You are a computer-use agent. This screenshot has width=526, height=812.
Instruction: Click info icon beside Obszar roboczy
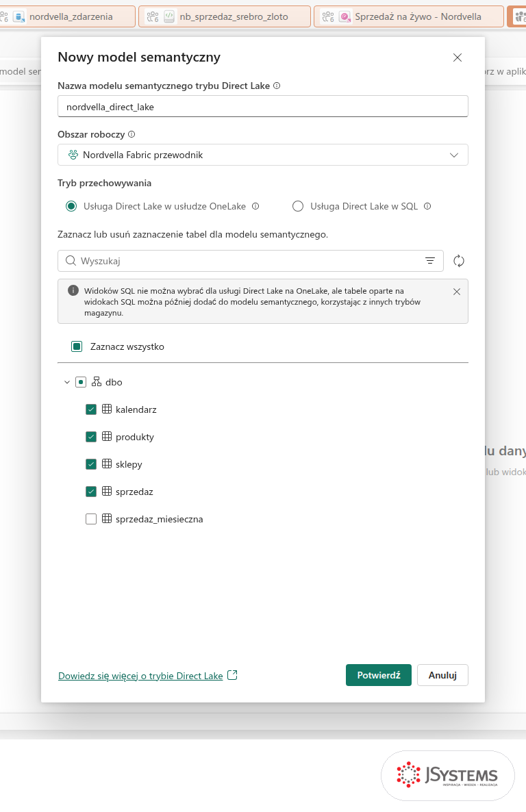pos(131,134)
